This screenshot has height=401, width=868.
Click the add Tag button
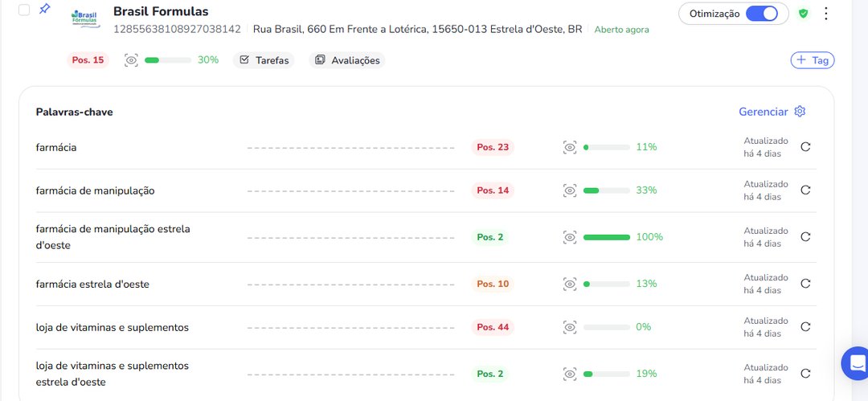[x=812, y=60]
